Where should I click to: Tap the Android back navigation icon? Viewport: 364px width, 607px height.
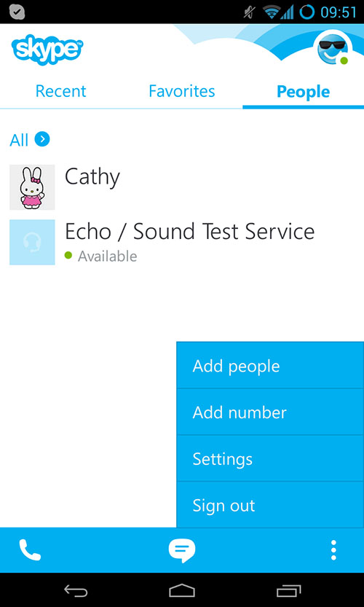76,590
